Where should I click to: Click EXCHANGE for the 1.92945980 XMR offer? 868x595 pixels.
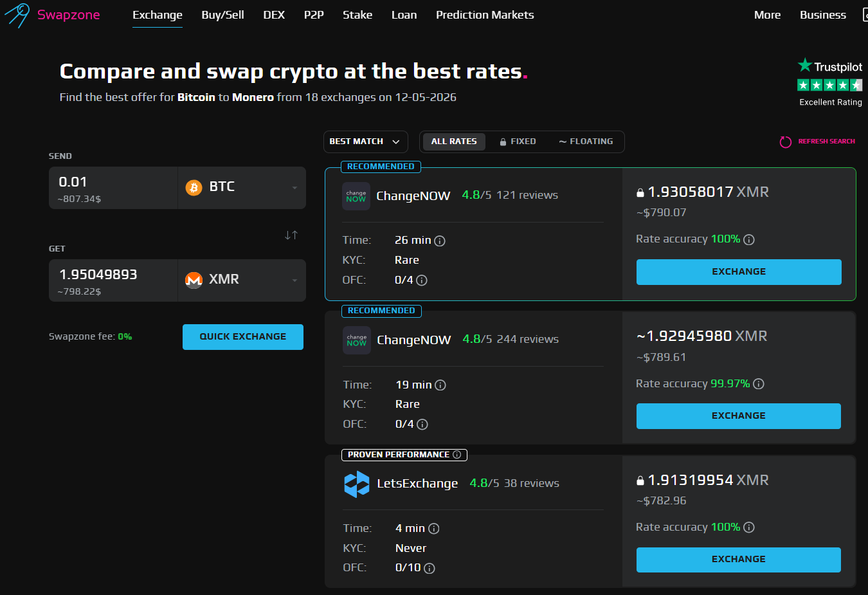pyautogui.click(x=739, y=416)
